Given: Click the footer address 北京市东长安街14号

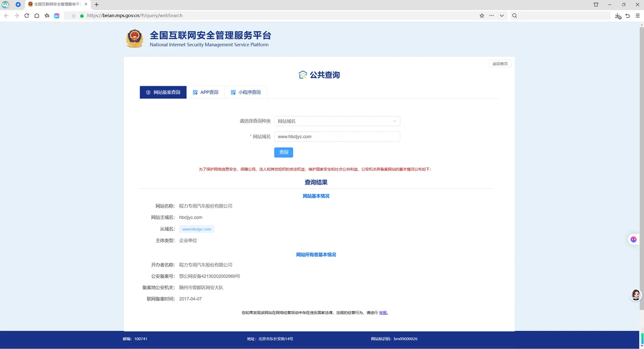Looking at the screenshot, I should tap(276, 339).
